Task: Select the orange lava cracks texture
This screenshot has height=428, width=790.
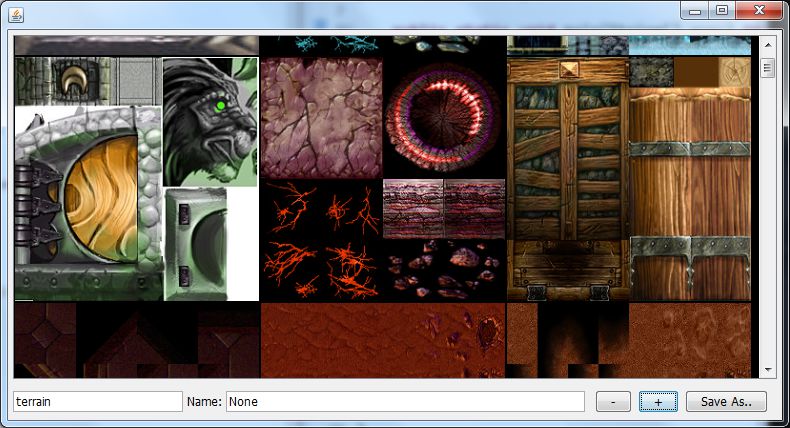Action: click(x=321, y=240)
